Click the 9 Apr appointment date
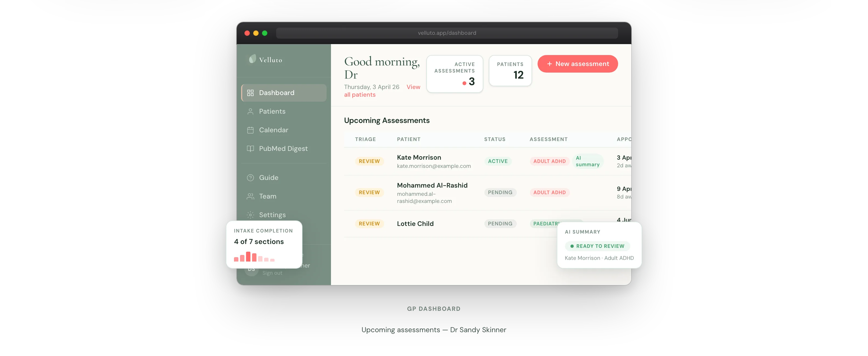 point(624,189)
